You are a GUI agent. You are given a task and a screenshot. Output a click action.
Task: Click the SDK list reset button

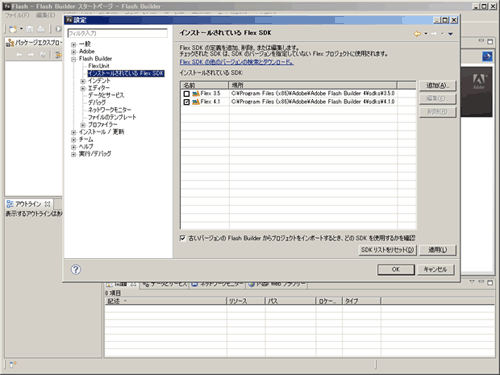click(387, 250)
